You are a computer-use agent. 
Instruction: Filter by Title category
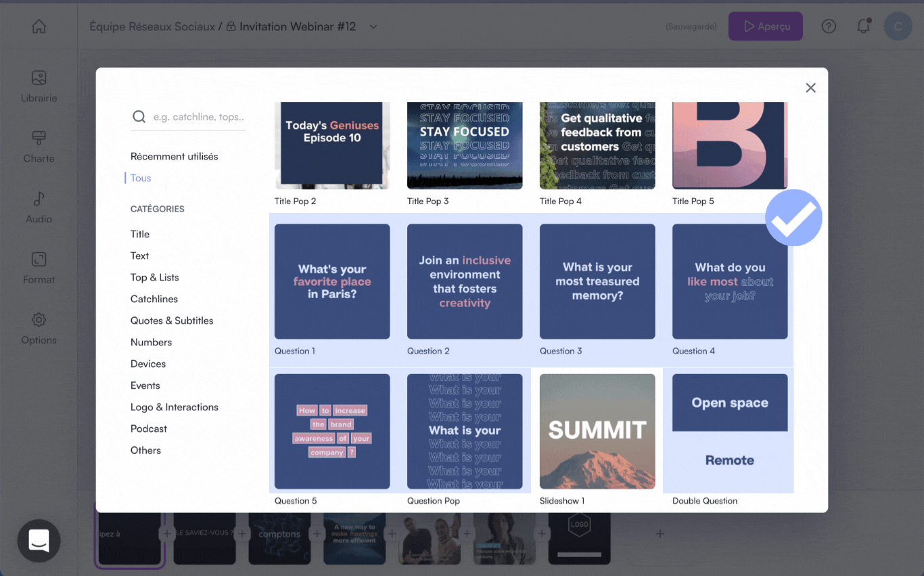[140, 234]
